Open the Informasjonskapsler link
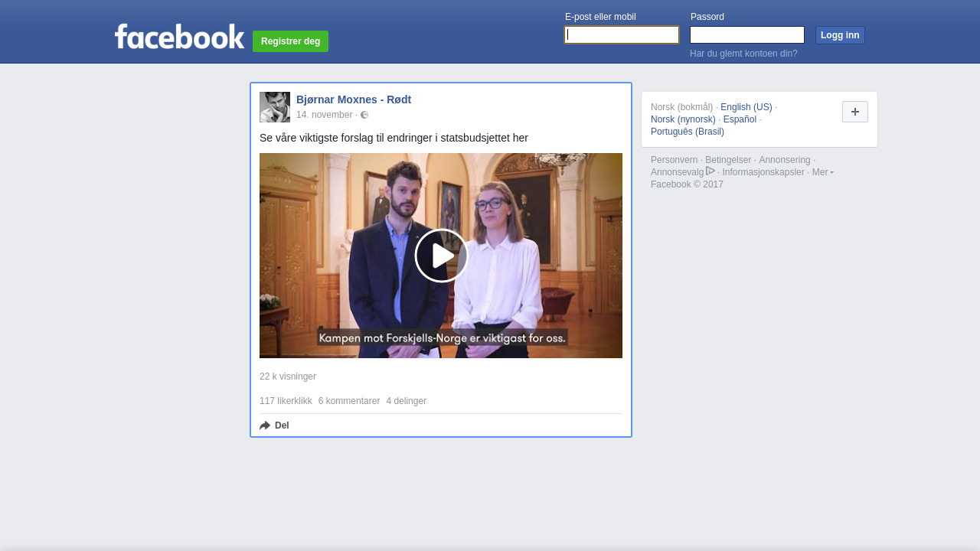 [x=763, y=172]
